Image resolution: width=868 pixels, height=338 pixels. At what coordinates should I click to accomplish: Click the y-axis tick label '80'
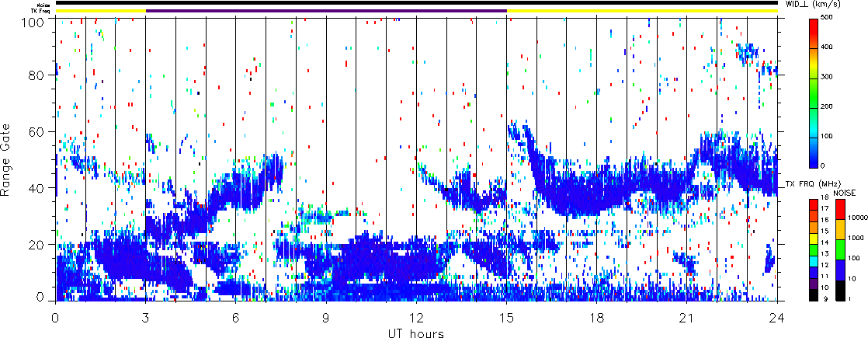tap(34, 75)
